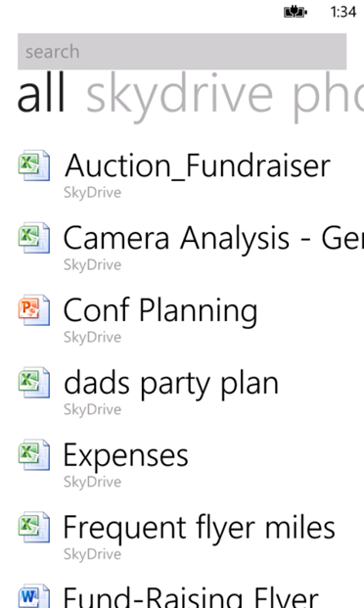Tap the battery charging status icon
The width and height of the screenshot is (364, 608).
click(296, 12)
